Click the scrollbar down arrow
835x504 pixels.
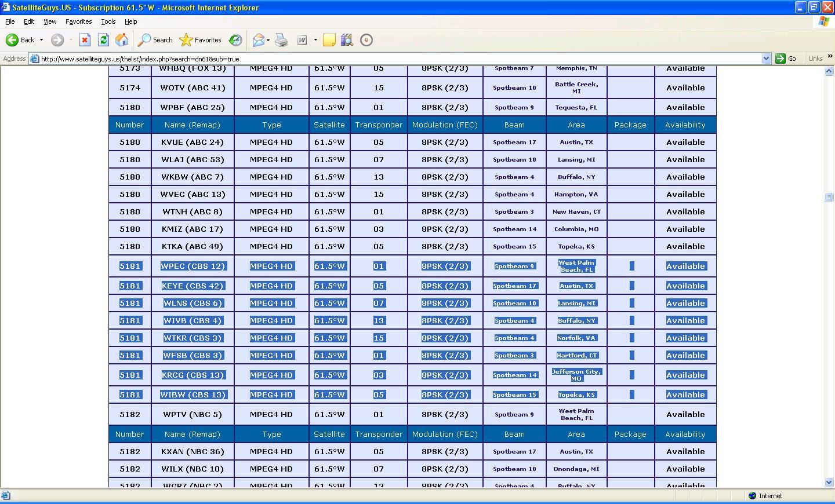(x=829, y=483)
